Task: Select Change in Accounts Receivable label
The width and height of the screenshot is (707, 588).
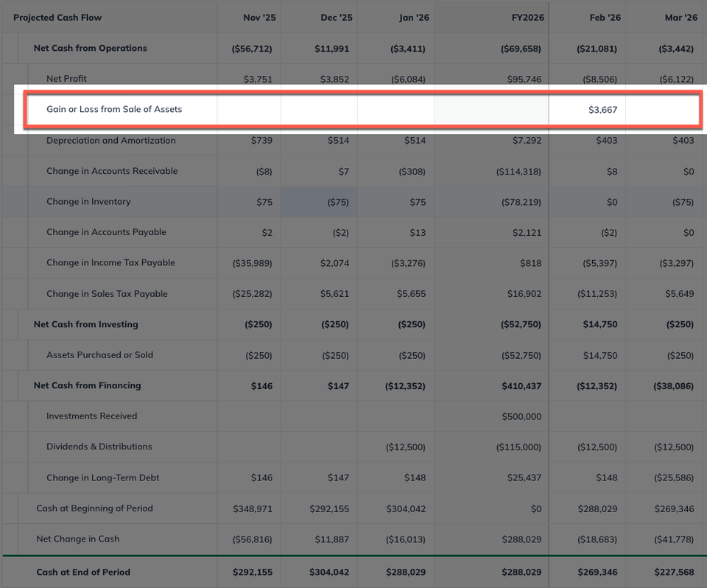Action: (112, 171)
